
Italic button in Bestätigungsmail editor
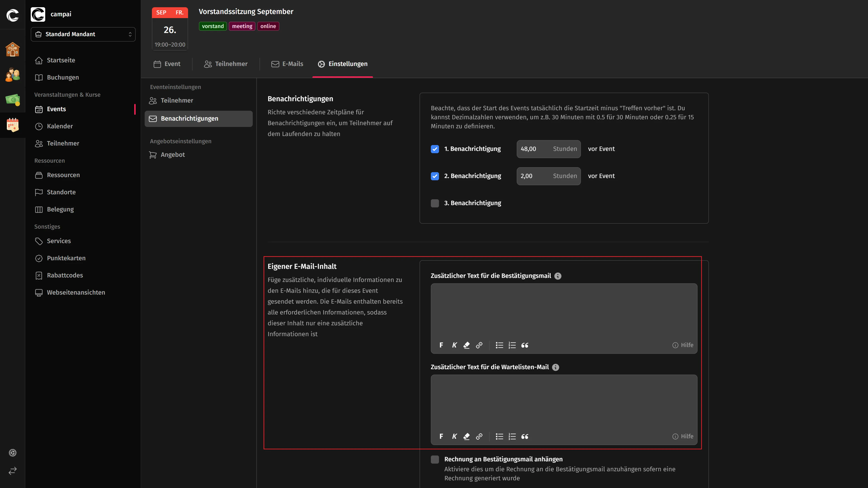(x=454, y=345)
